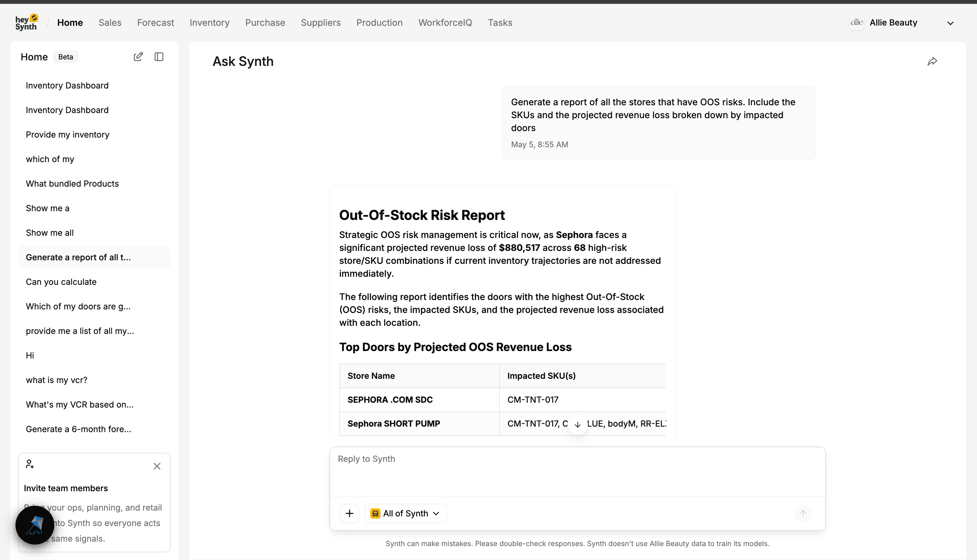The height and width of the screenshot is (560, 977).
Task: Share this conversation via arrow icon
Action: pyautogui.click(x=932, y=61)
